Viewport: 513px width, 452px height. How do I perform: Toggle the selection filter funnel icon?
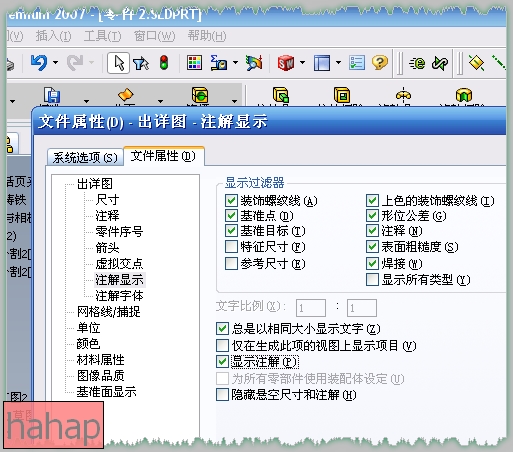(x=141, y=63)
